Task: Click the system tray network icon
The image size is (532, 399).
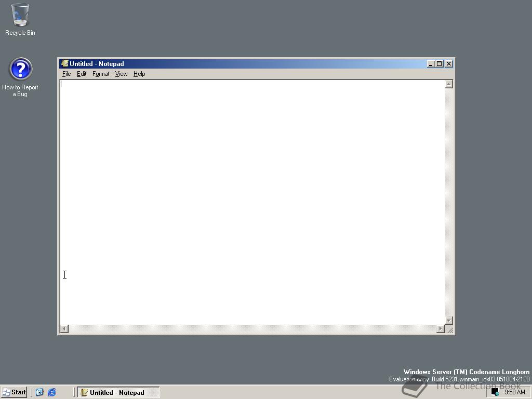Action: click(x=495, y=392)
